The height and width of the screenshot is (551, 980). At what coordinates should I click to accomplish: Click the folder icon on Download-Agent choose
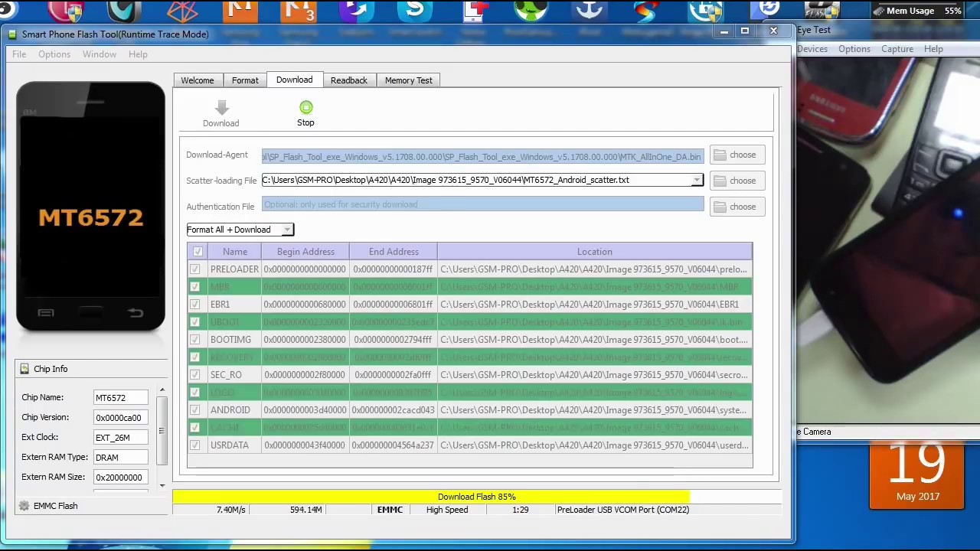[x=720, y=155]
